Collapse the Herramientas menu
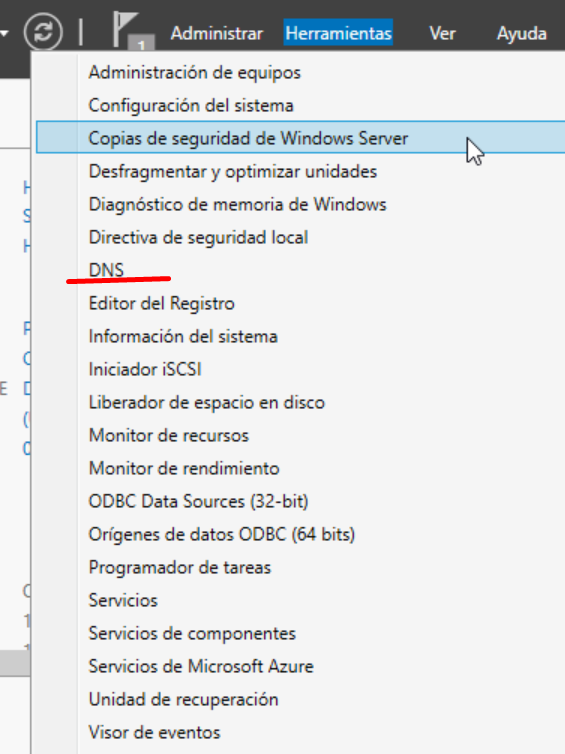The height and width of the screenshot is (754, 565). [x=339, y=33]
